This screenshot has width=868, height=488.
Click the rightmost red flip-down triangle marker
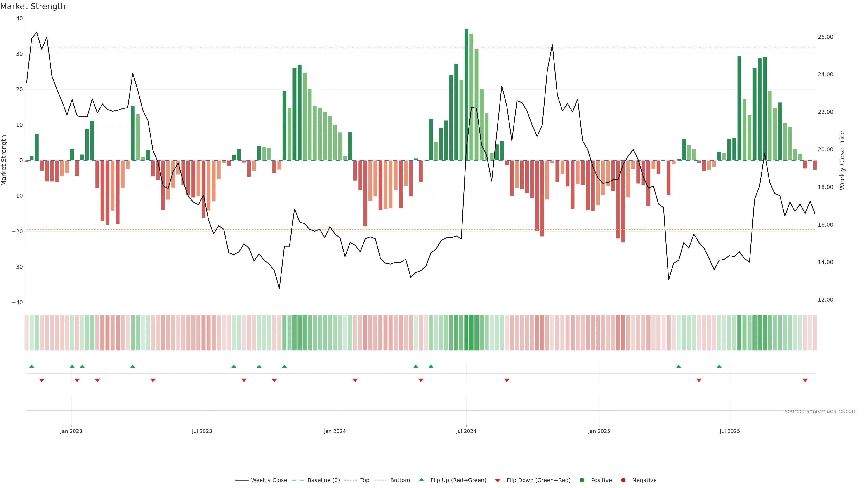pyautogui.click(x=805, y=380)
